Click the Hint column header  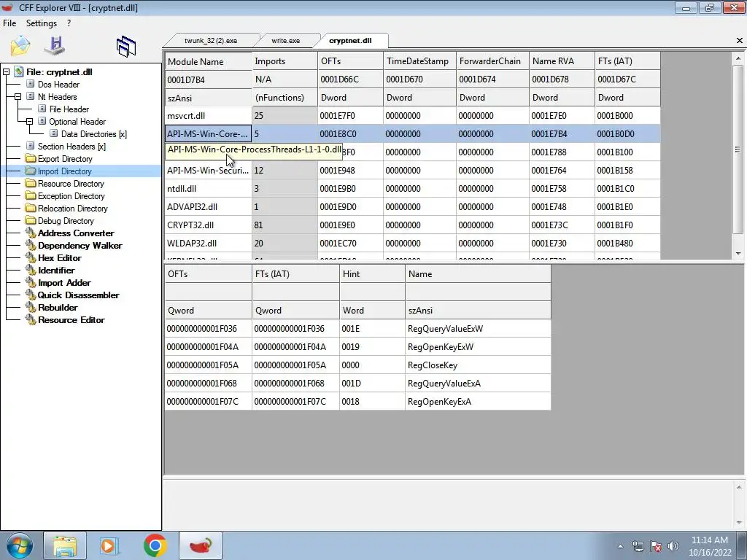tap(372, 274)
